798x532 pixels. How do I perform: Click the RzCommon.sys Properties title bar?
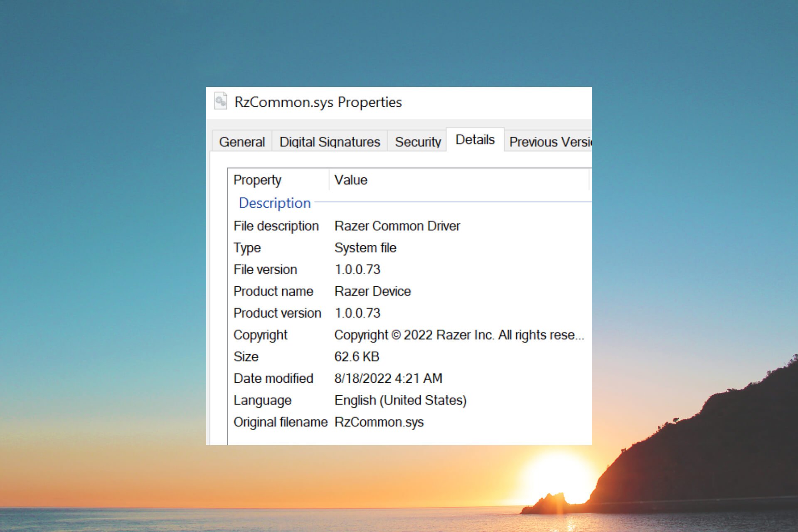[457, 102]
